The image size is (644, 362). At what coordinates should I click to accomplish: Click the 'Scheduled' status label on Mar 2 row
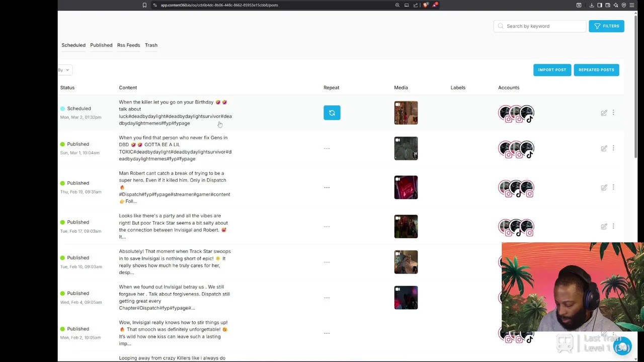click(x=79, y=109)
